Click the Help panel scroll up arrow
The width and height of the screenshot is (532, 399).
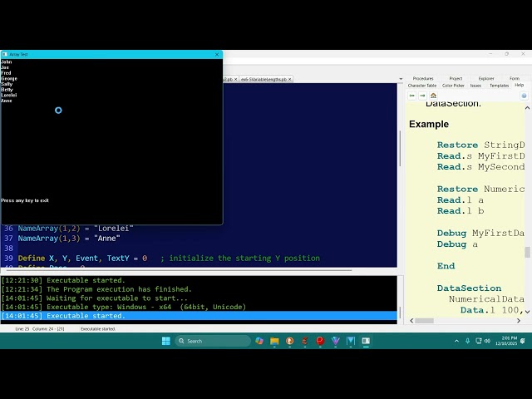point(527,108)
